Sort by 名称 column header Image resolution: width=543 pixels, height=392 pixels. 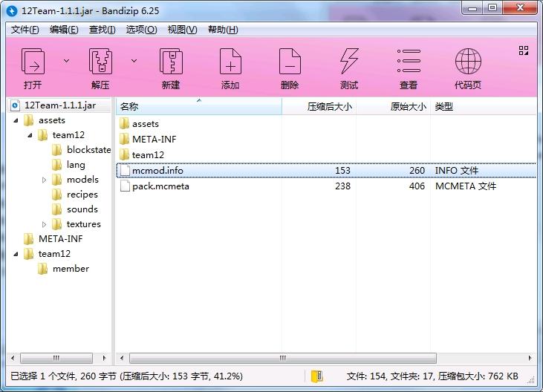pyautogui.click(x=199, y=106)
